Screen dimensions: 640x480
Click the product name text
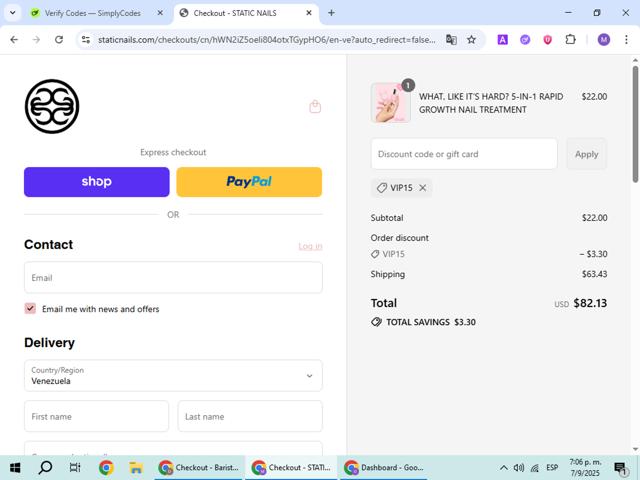point(491,103)
